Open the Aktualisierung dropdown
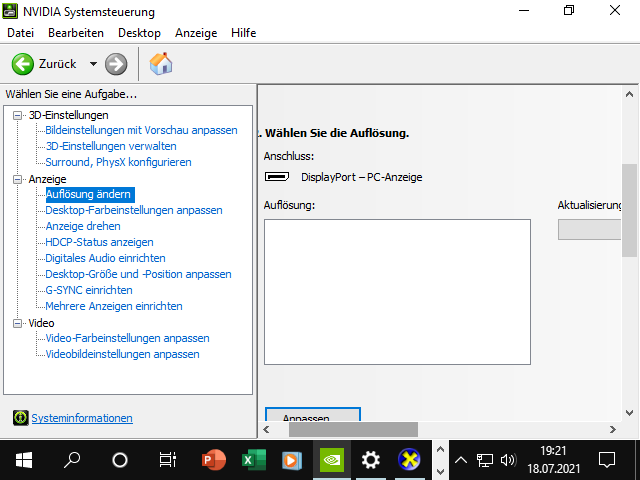The image size is (640, 480). [x=589, y=229]
